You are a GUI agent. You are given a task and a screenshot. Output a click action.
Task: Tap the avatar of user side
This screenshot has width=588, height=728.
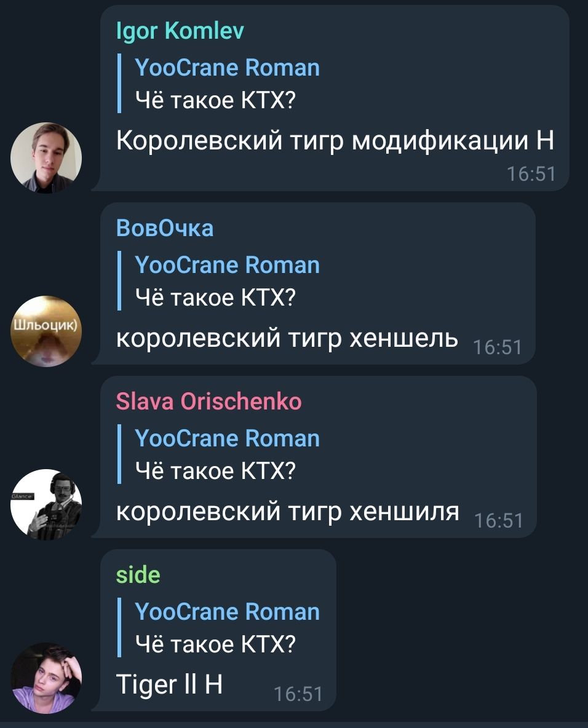pos(46,678)
